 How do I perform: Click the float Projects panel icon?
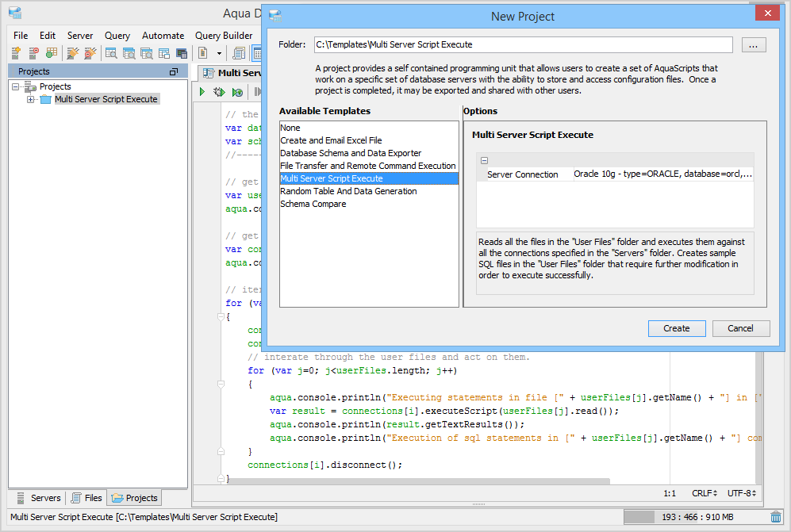[174, 71]
